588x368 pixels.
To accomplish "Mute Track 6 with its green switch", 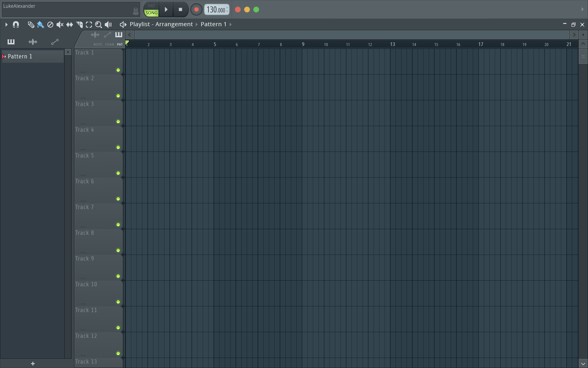I will tap(118, 199).
